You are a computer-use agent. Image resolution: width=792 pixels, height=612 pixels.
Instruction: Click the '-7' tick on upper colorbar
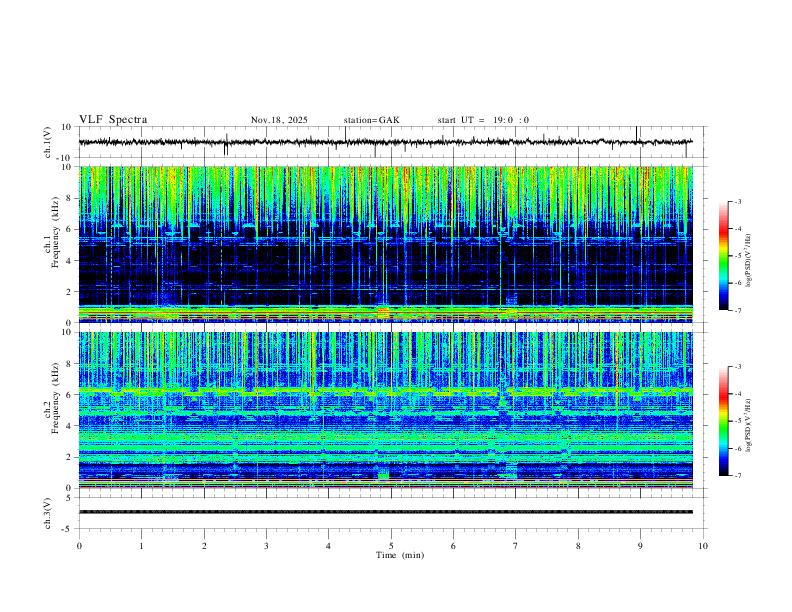coord(738,311)
